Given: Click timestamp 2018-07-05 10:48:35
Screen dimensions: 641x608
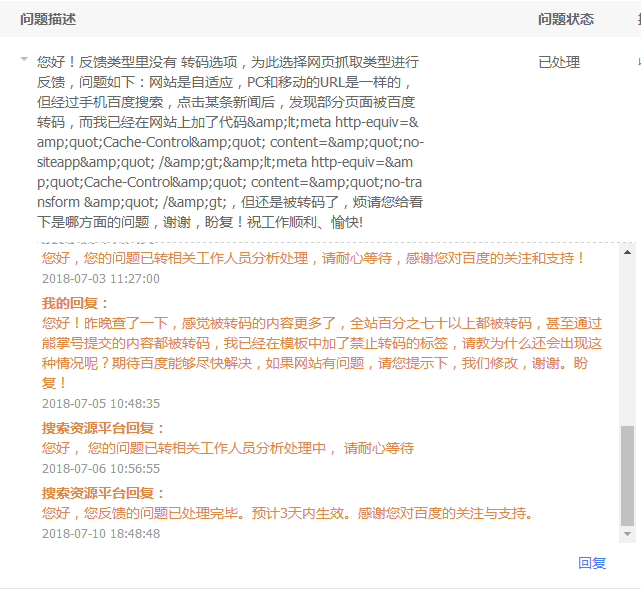Looking at the screenshot, I should coord(101,404).
